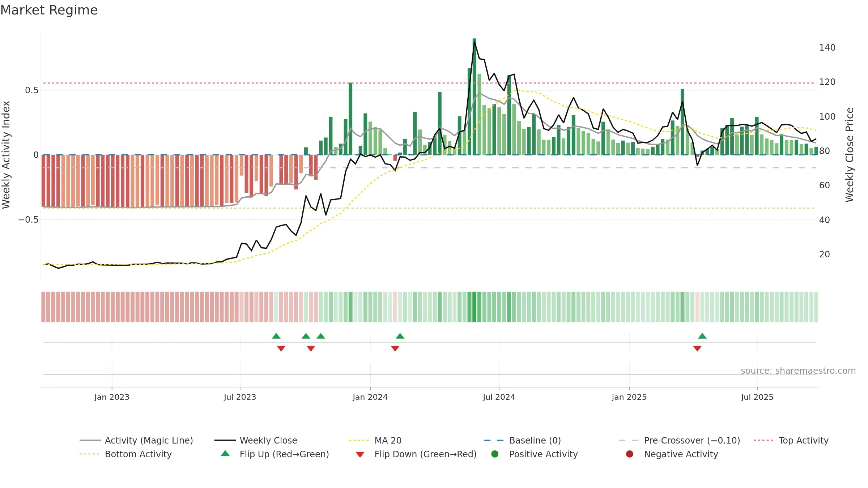Click the Jan 2025 axis label

(629, 397)
